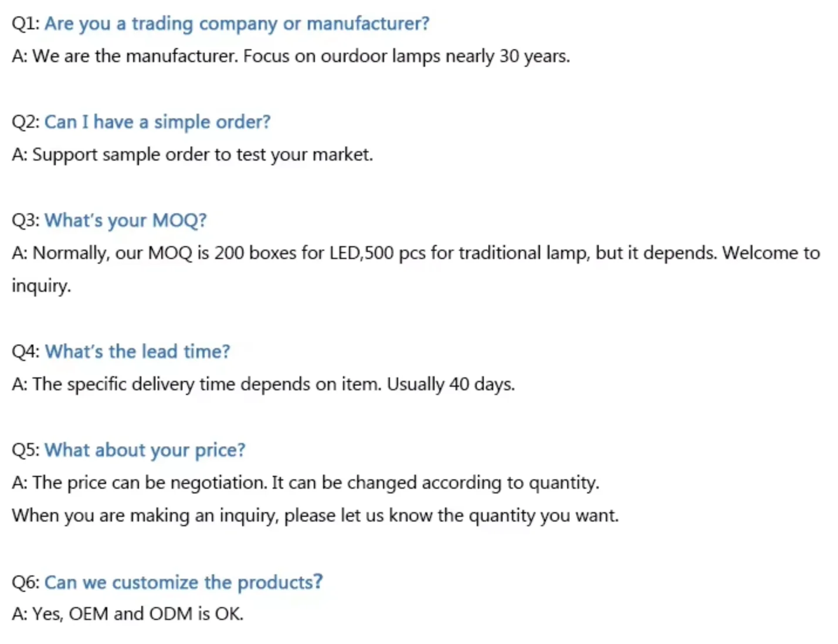The image size is (838, 644).
Task: Click the question 'What's the lead time?'
Action: tap(137, 352)
